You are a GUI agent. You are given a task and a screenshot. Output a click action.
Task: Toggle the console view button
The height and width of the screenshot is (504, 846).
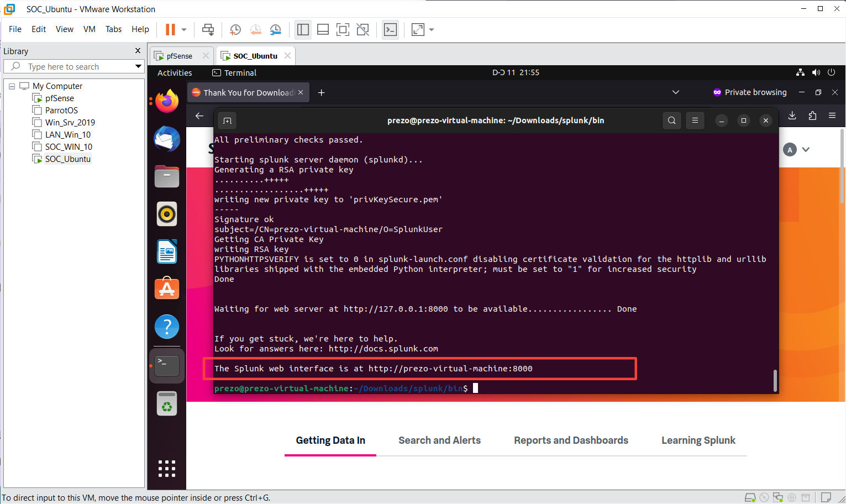390,30
